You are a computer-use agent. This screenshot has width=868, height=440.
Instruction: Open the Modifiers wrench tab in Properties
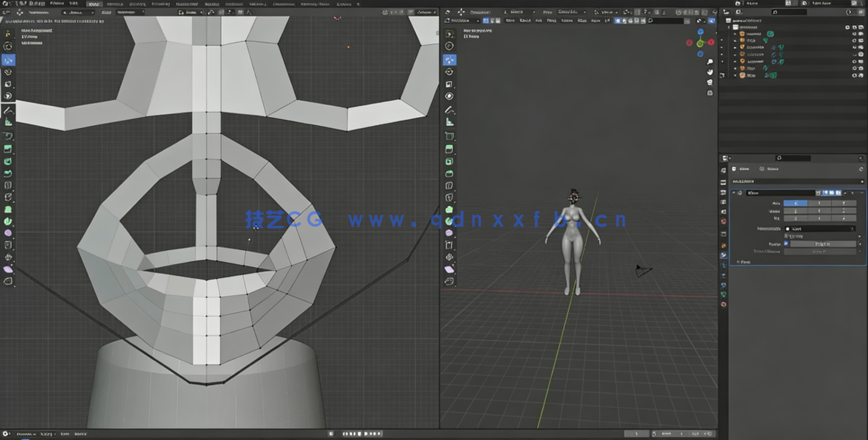click(724, 255)
